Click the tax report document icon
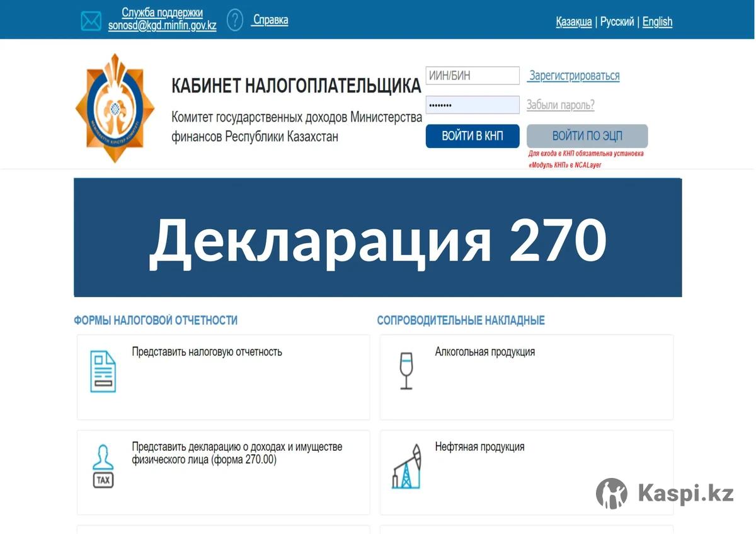 [x=103, y=372]
